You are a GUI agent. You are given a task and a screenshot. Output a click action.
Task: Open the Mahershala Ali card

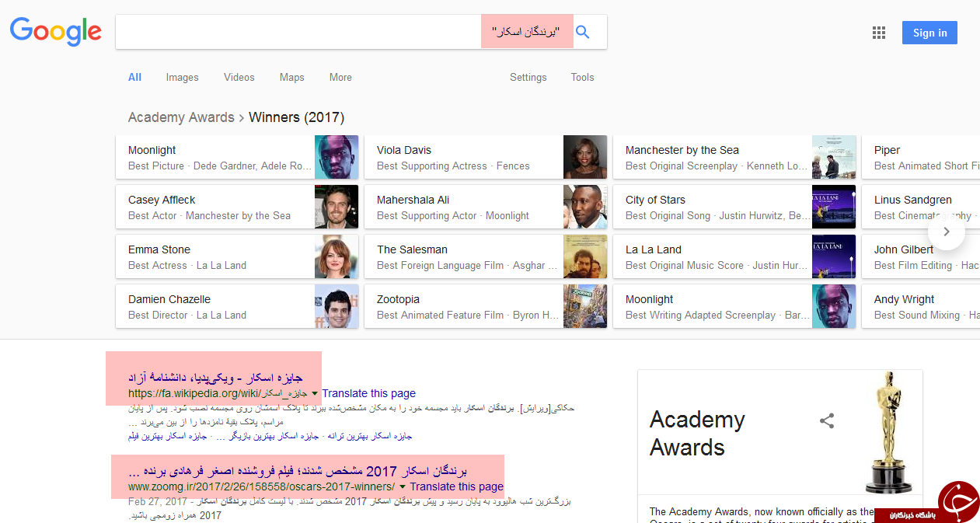[x=486, y=207]
